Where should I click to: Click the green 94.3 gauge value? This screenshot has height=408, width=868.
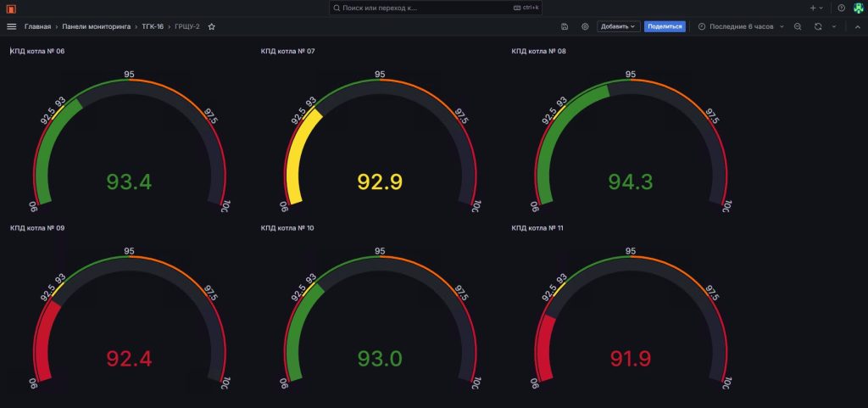[631, 182]
